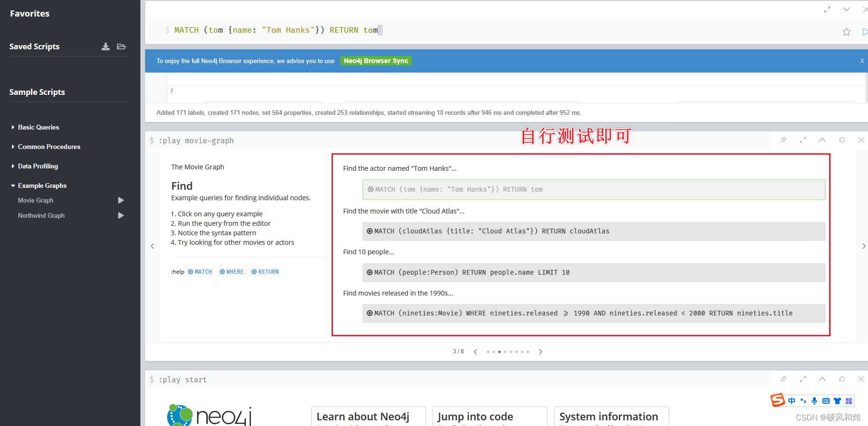Fullscreen the movie-graph frame

pyautogui.click(x=803, y=140)
